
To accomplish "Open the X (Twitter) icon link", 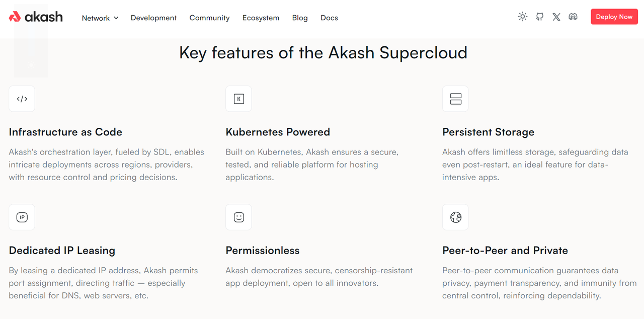I will pos(556,17).
